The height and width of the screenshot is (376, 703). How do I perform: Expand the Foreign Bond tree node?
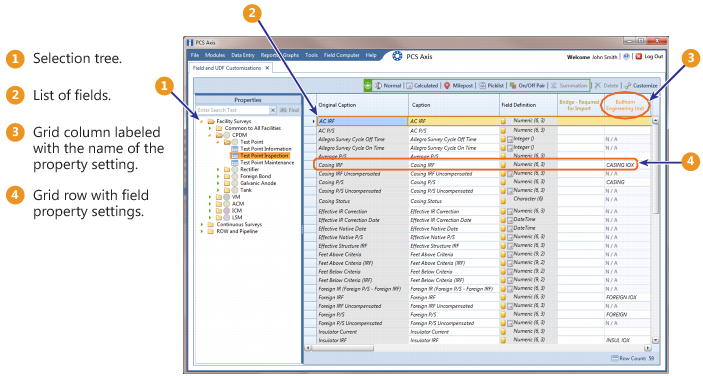point(218,177)
